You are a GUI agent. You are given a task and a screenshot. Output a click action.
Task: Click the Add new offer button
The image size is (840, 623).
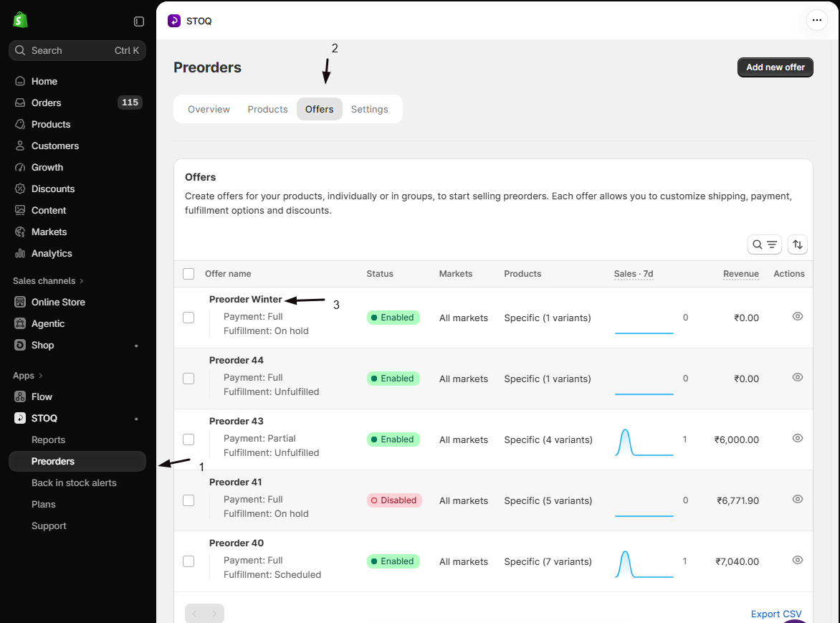775,67
